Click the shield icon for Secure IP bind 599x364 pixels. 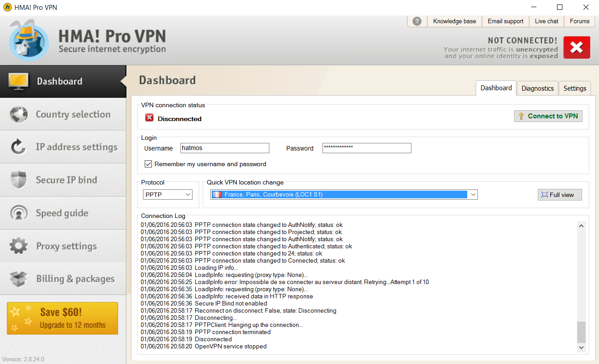point(18,180)
